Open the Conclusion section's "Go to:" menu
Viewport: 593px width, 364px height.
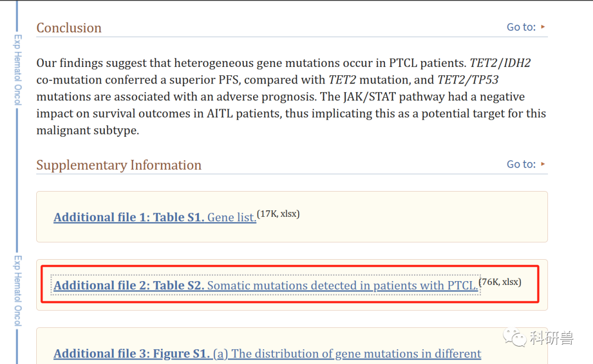click(x=521, y=27)
